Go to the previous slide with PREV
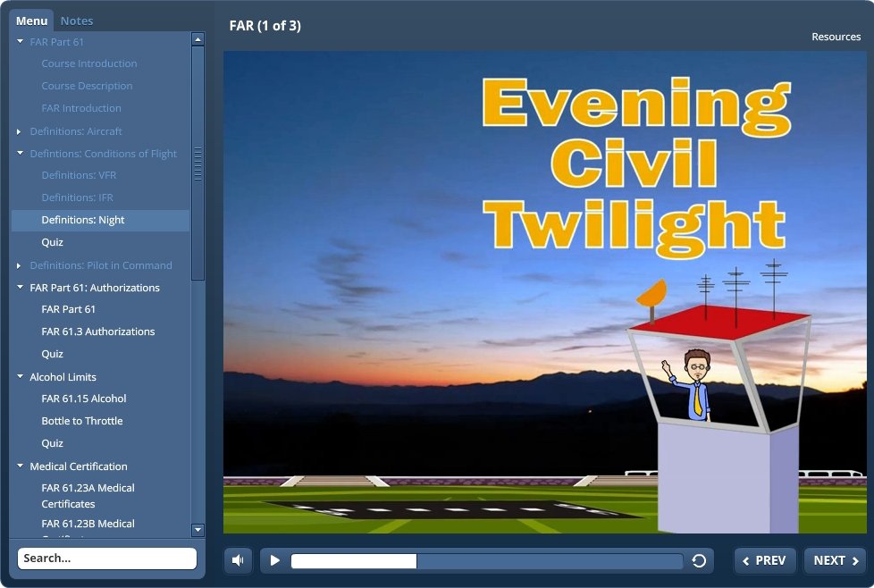The image size is (874, 588). pos(765,560)
